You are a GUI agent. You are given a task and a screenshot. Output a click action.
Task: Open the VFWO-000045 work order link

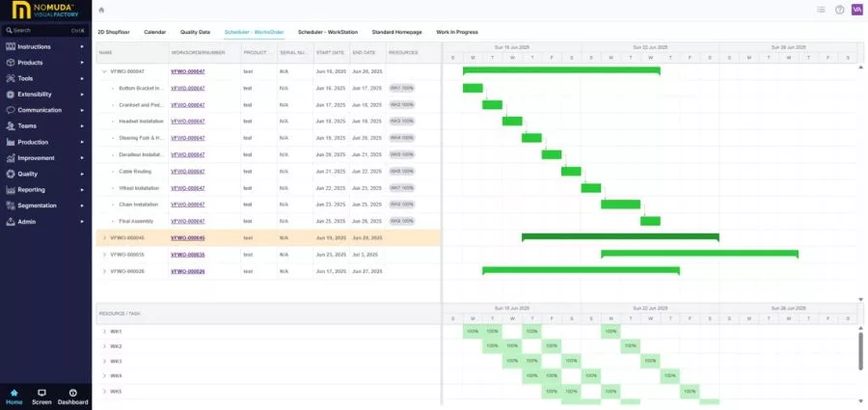[x=188, y=237]
